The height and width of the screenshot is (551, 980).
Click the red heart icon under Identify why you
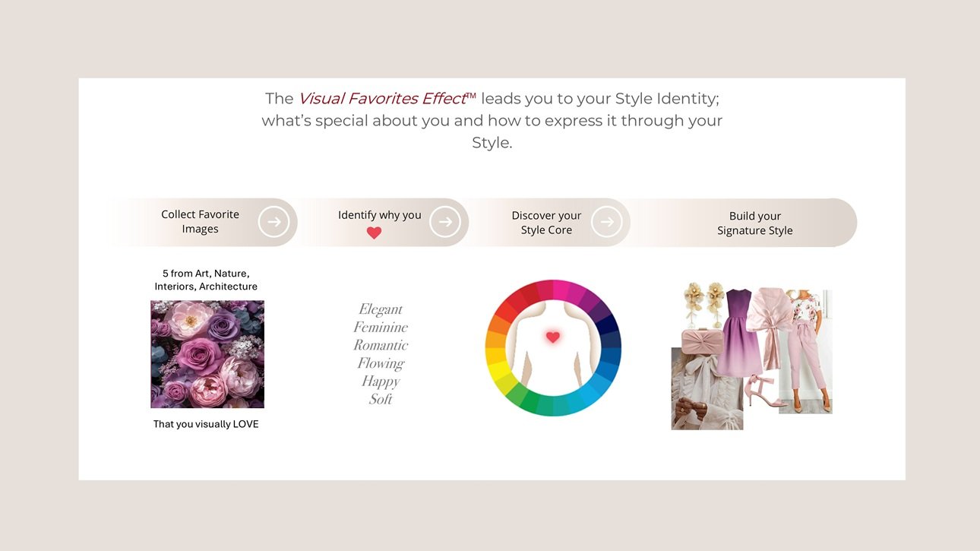pos(374,233)
